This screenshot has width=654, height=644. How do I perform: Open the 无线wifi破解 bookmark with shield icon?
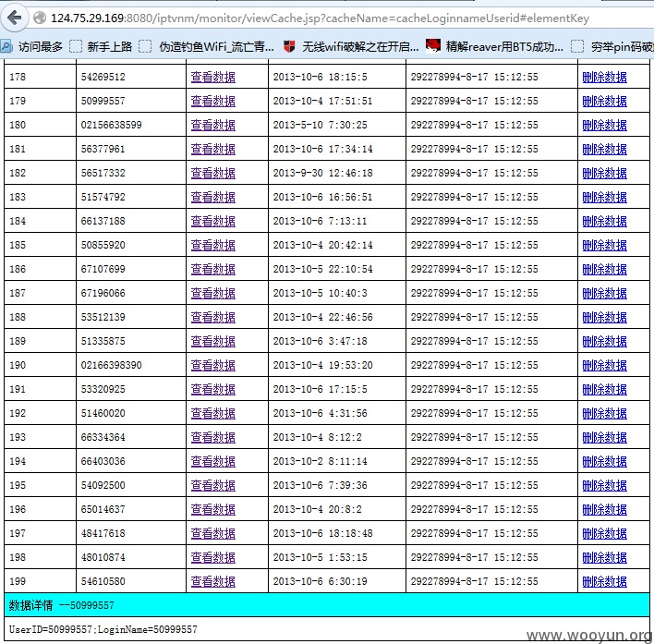click(x=351, y=46)
